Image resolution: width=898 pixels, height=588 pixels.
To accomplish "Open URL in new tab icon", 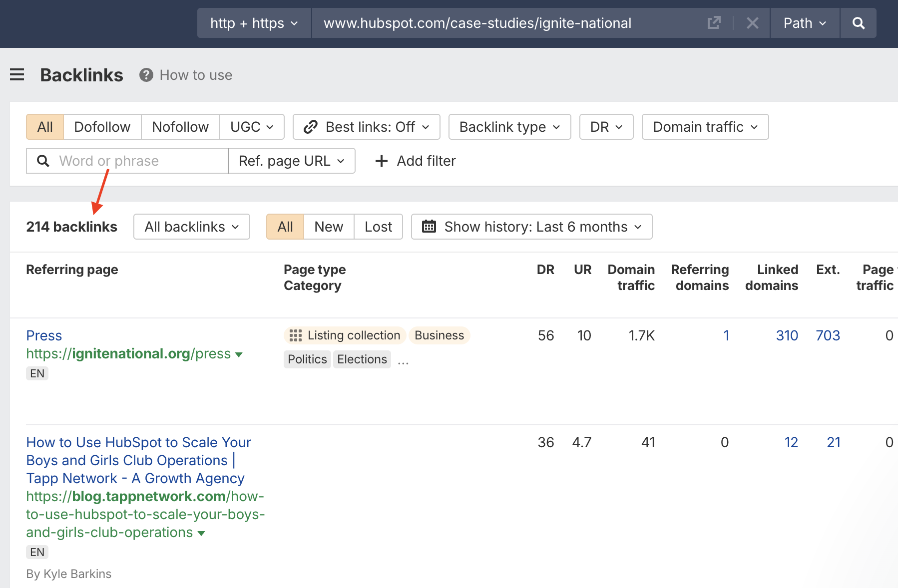I will pyautogui.click(x=714, y=23).
